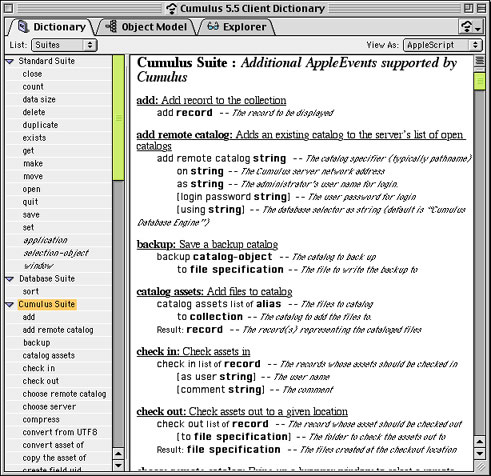Screen dimensions: 491x476
Task: Select add remote catalog in the list
Action: point(58,330)
